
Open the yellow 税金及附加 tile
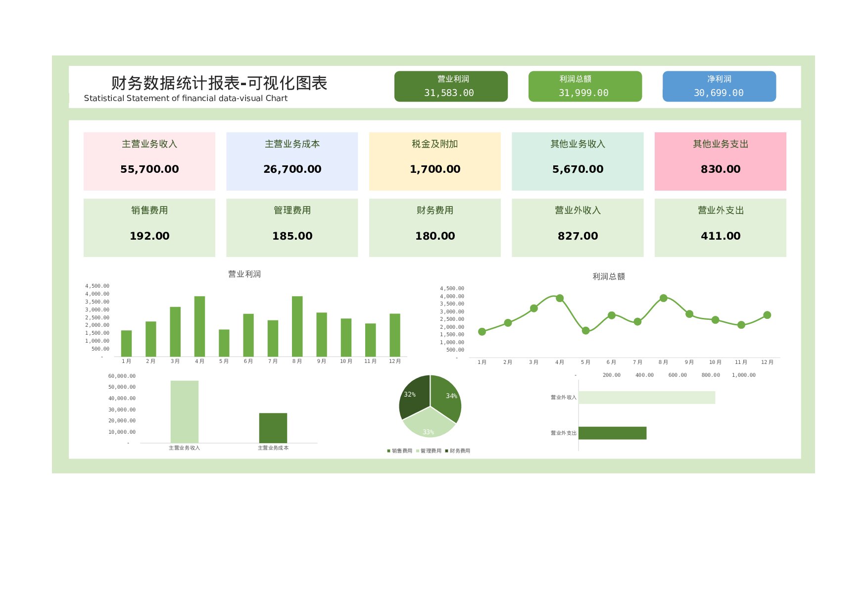point(434,161)
